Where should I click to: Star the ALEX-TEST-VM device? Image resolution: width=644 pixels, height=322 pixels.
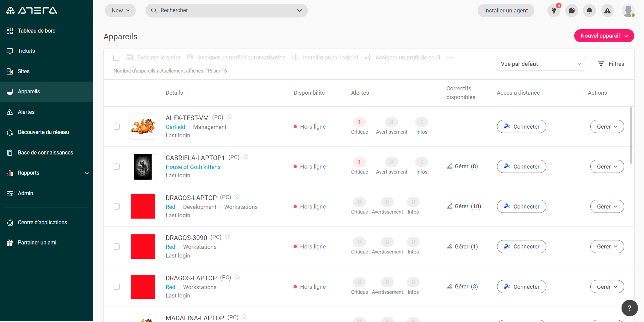pyautogui.click(x=229, y=117)
